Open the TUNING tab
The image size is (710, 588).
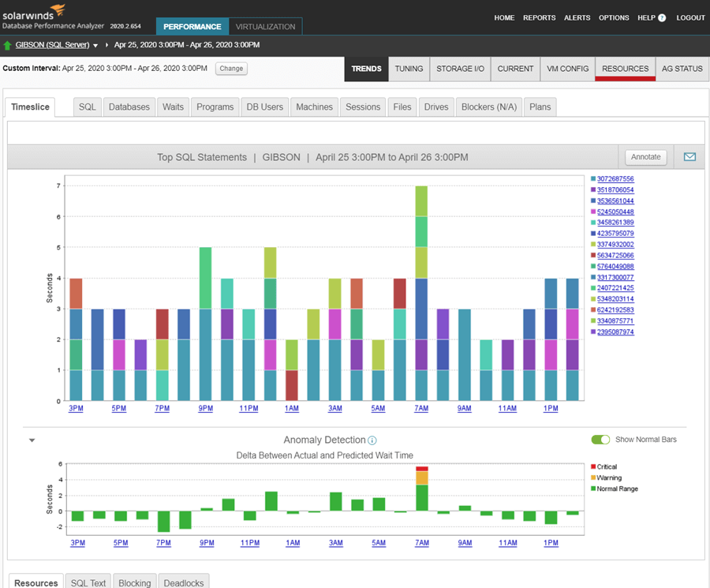[409, 69]
